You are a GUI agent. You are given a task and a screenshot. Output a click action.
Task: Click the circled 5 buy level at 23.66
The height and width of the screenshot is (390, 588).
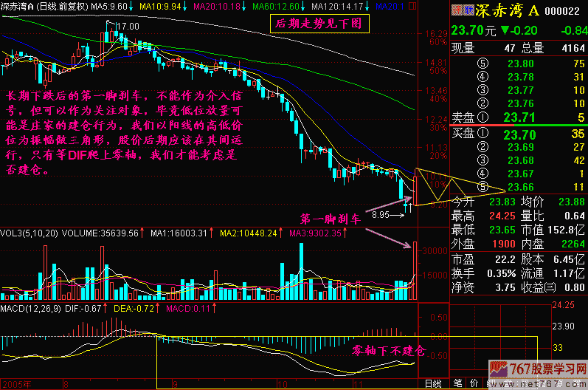pyautogui.click(x=482, y=186)
